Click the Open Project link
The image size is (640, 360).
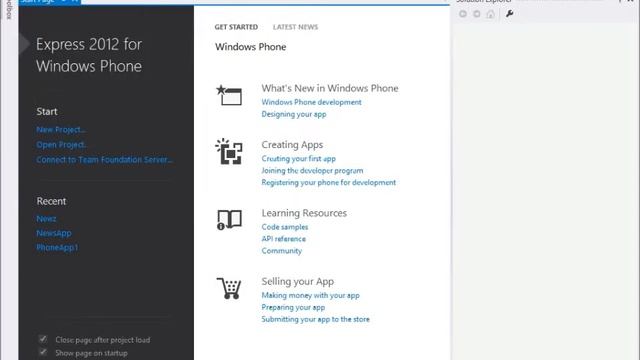click(61, 145)
